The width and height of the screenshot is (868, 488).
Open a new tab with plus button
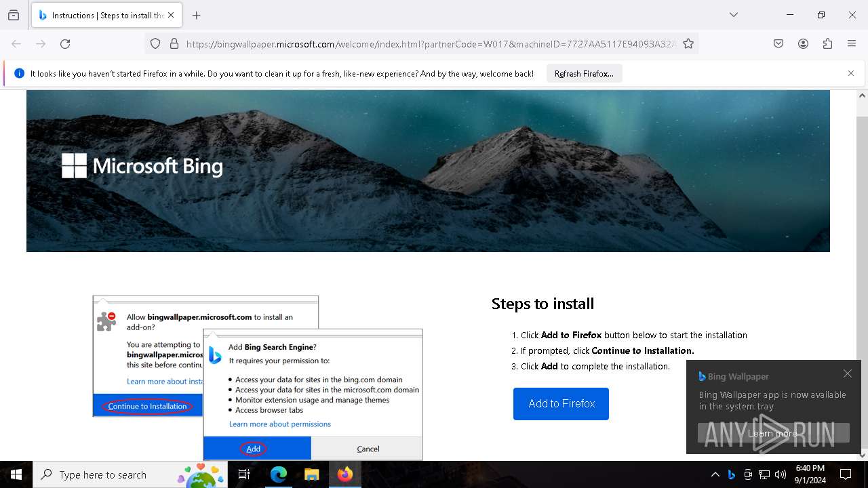tap(196, 15)
